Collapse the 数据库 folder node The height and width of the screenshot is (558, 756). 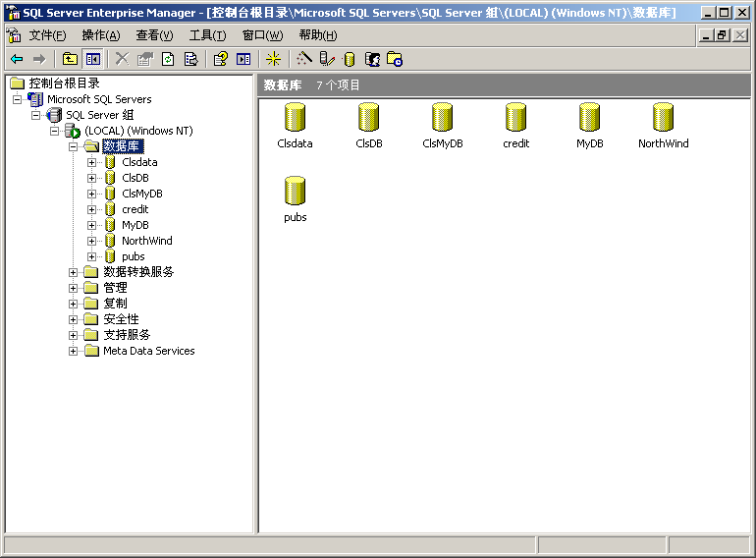(74, 146)
